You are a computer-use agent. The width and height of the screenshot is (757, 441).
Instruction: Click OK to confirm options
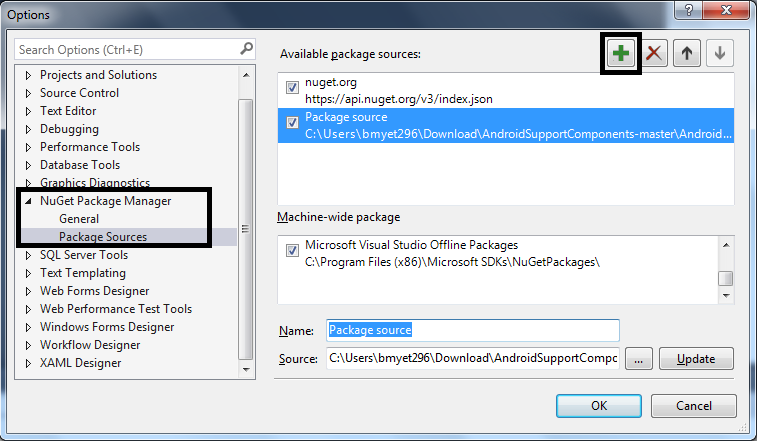coord(599,406)
